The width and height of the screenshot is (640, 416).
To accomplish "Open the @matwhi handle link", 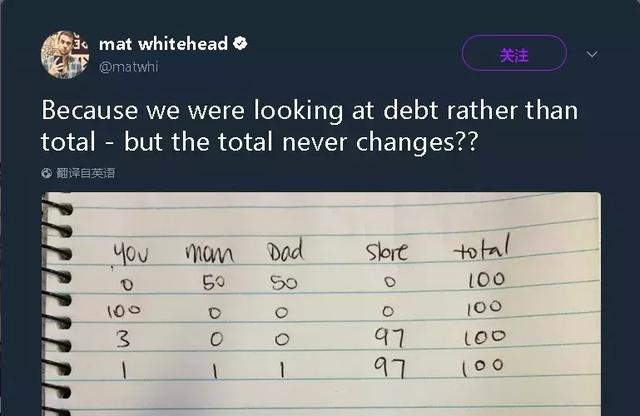I will pyautogui.click(x=128, y=67).
